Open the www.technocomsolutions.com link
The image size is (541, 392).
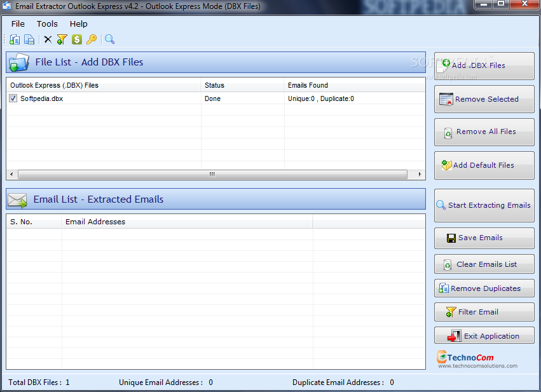point(478,366)
